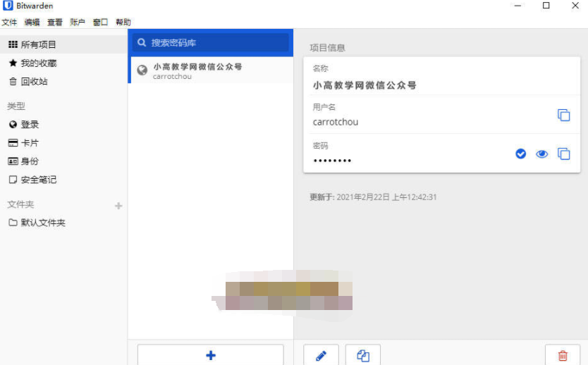This screenshot has width=588, height=365.
Task: Click the pencil edit item button
Action: (321, 355)
